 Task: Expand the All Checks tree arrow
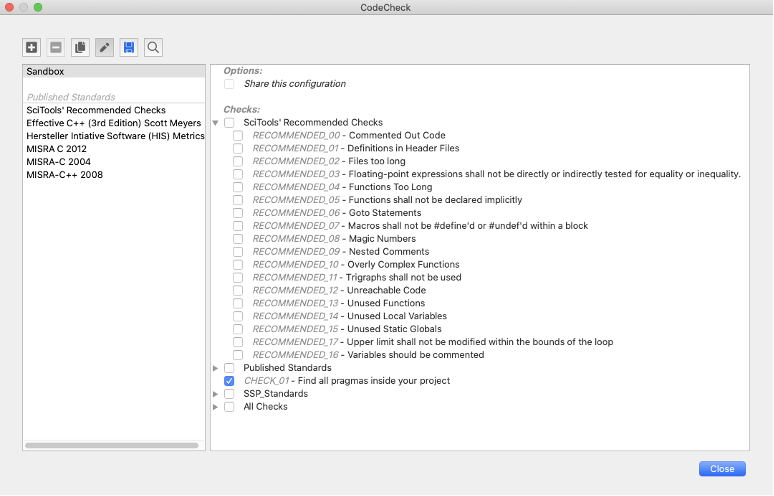216,407
